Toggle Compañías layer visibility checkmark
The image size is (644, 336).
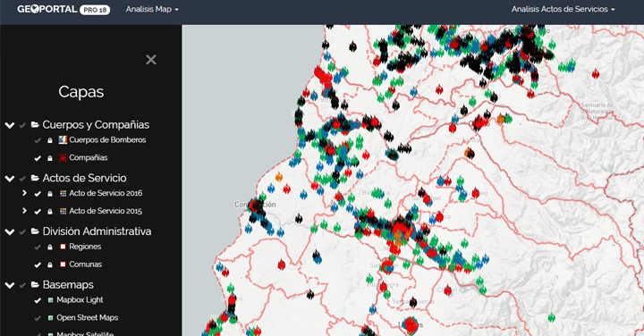point(38,158)
